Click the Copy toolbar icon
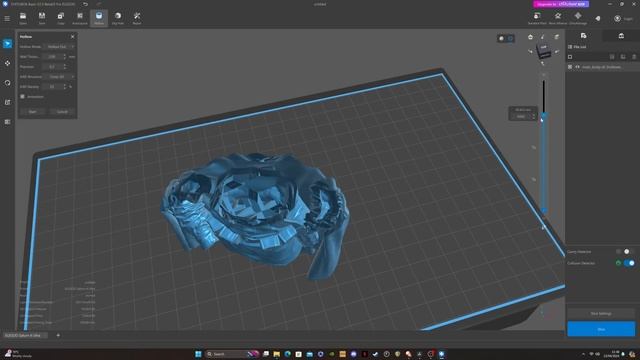 60,18
